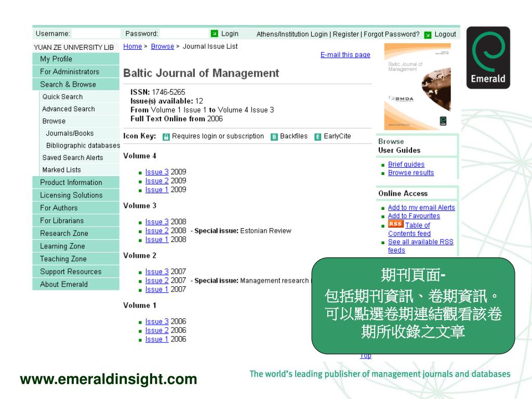Open Brief guides link

click(x=406, y=164)
